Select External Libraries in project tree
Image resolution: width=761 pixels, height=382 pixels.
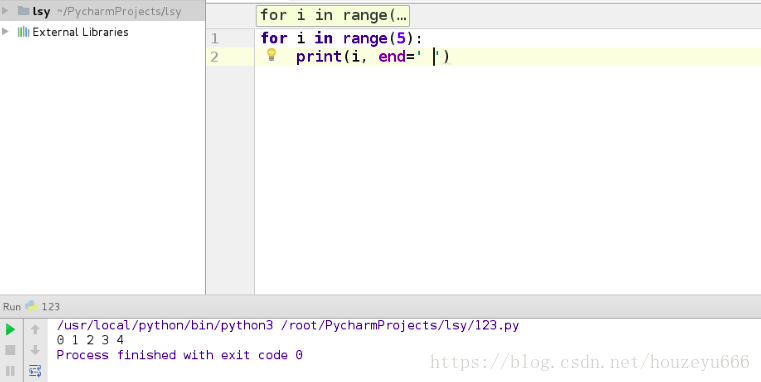(80, 32)
